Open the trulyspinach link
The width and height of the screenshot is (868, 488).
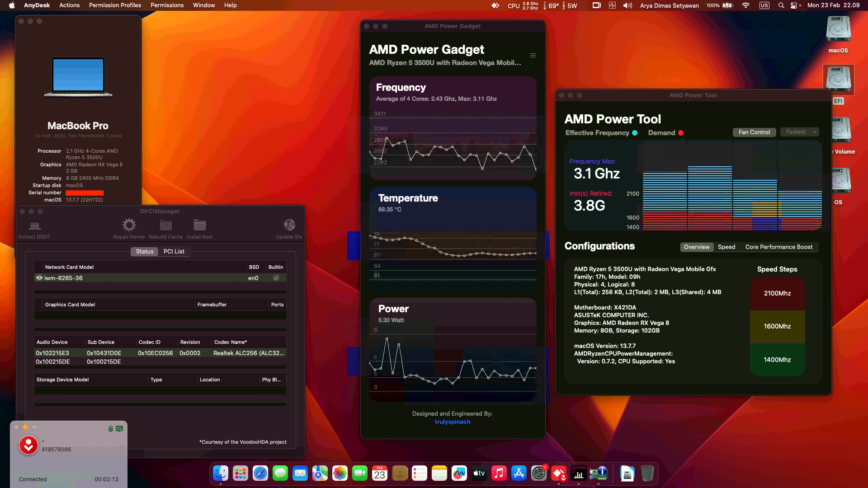453,422
